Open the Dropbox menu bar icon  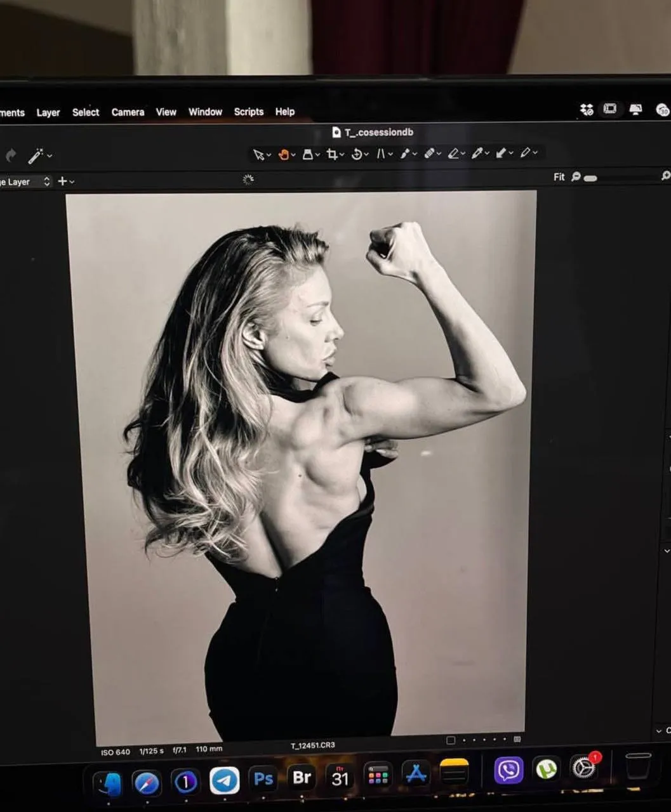(587, 110)
